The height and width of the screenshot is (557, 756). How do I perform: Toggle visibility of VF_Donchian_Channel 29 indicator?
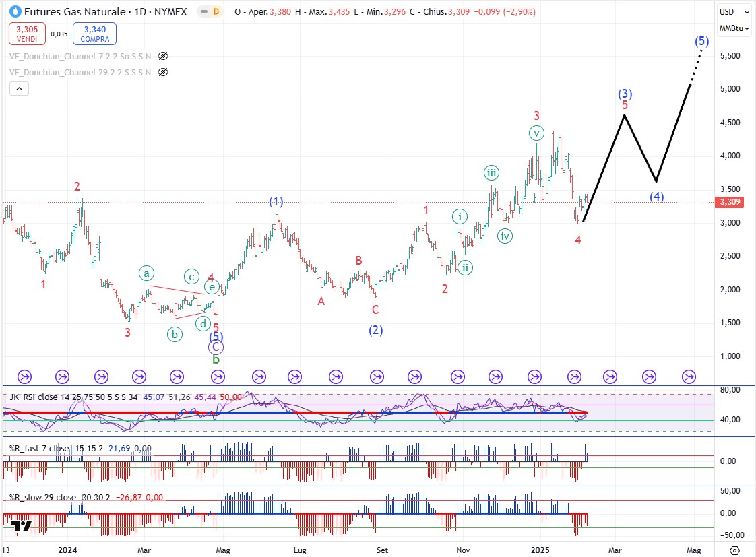click(162, 72)
